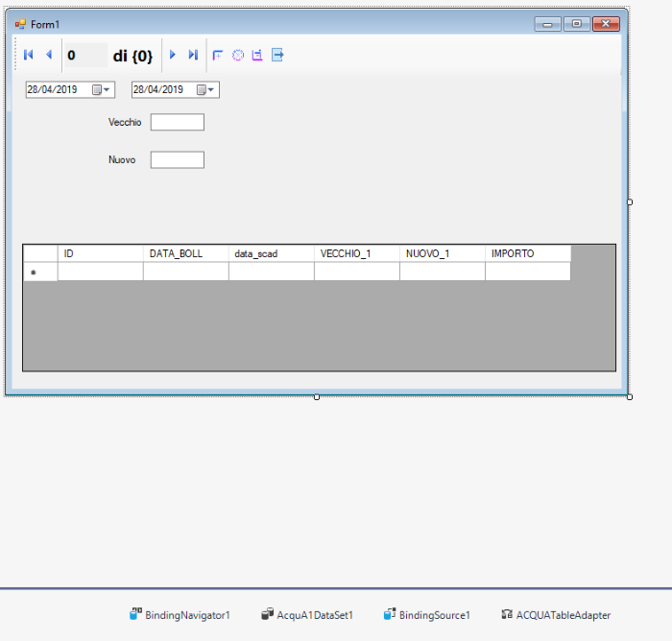The width and height of the screenshot is (672, 641).
Task: Click the empty ID cell in new row
Action: pyautogui.click(x=100, y=272)
